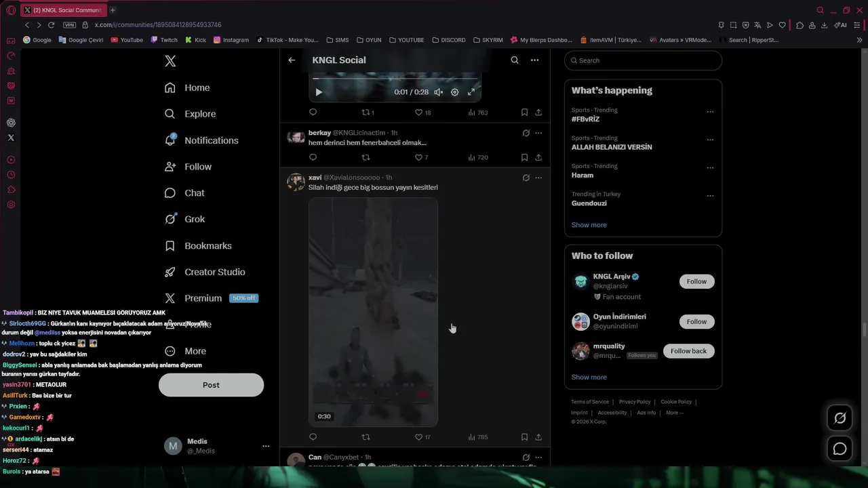Open Follow page in sidebar
The width and height of the screenshot is (868, 488).
point(188,167)
